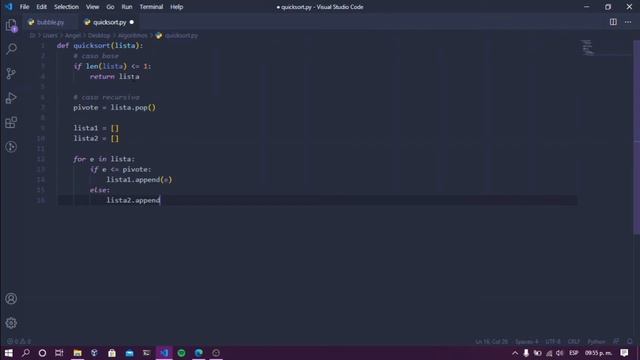This screenshot has width=640, height=360.
Task: Open the Windows Action Center notifications
Action: click(x=624, y=353)
